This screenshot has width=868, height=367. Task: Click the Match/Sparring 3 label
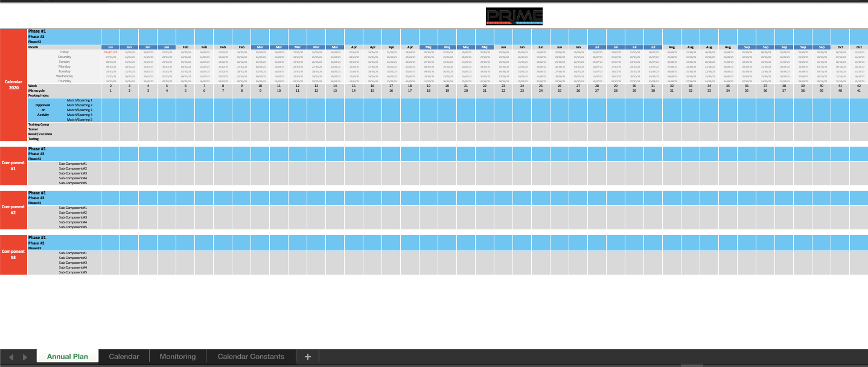tap(79, 110)
